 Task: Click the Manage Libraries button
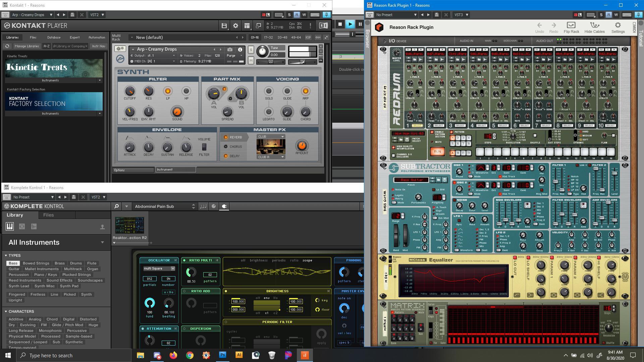[x=27, y=46]
